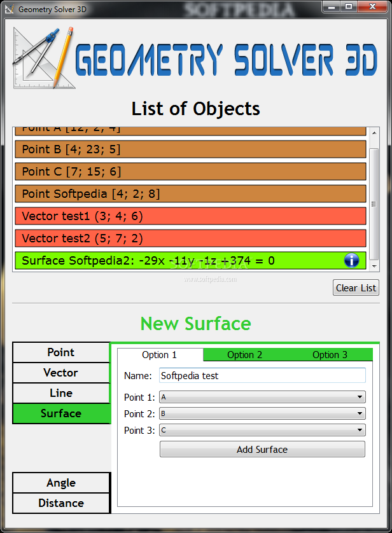The height and width of the screenshot is (533, 392).
Task: Click the list scroll down arrow
Action: click(x=374, y=266)
